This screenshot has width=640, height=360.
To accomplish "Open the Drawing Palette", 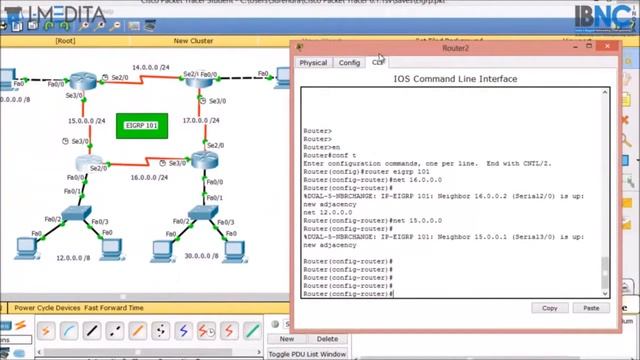I will [x=134, y=27].
